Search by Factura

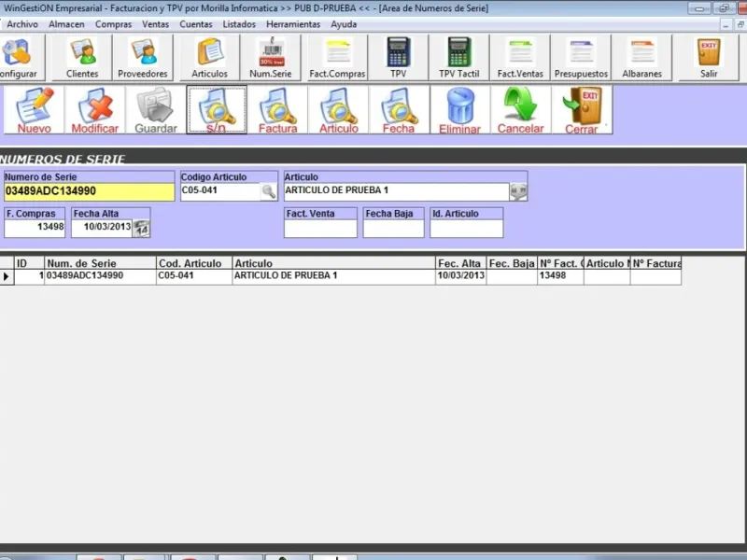[277, 110]
